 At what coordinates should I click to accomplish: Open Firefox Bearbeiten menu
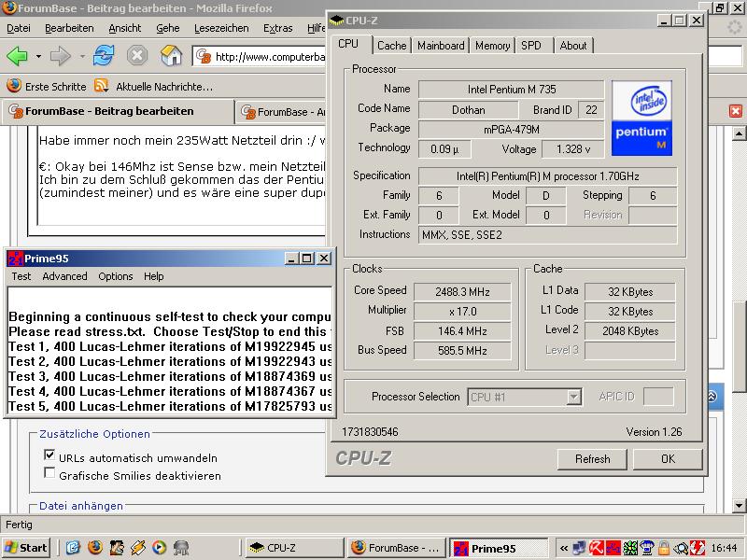coord(69,28)
